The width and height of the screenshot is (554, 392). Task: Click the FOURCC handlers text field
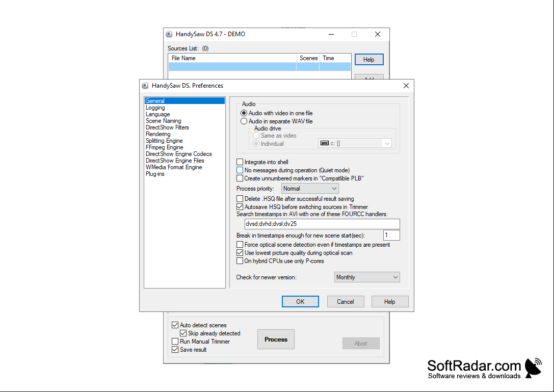tap(322, 224)
